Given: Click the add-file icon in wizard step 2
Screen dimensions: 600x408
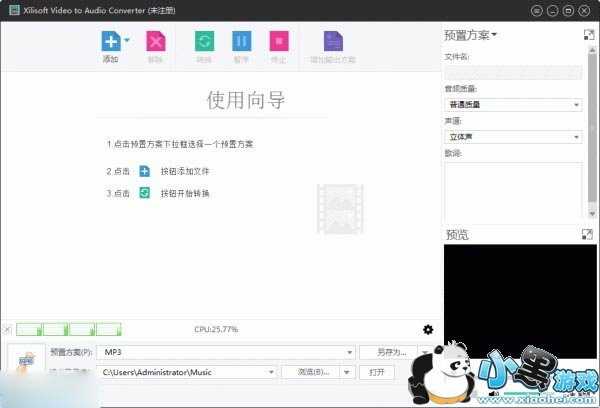Looking at the screenshot, I should click(x=145, y=171).
